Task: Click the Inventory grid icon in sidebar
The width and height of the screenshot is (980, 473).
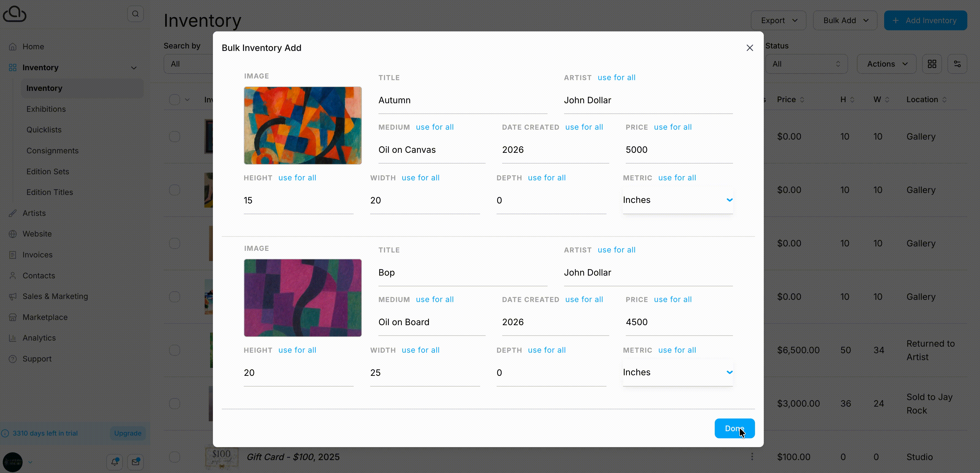Action: pyautogui.click(x=13, y=67)
